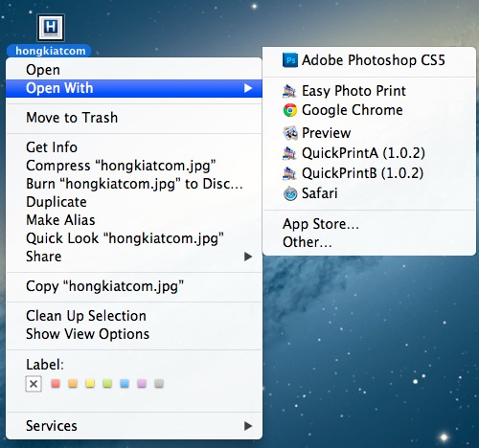Choose Quick Look "hongkiatcom.jpg"

point(134,238)
